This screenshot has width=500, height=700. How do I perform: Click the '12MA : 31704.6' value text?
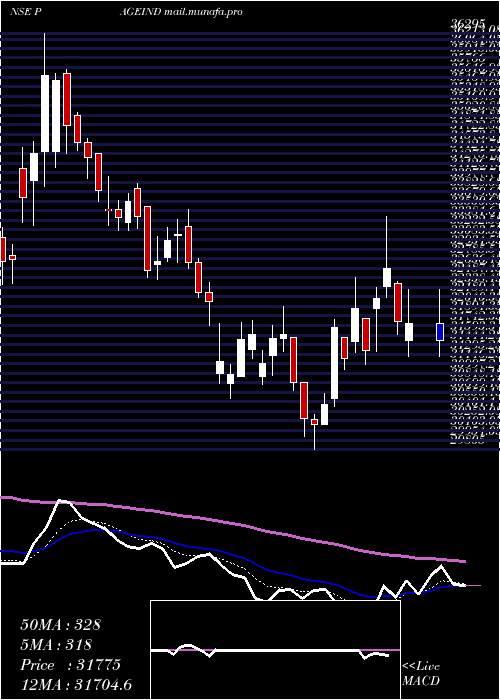[76, 685]
